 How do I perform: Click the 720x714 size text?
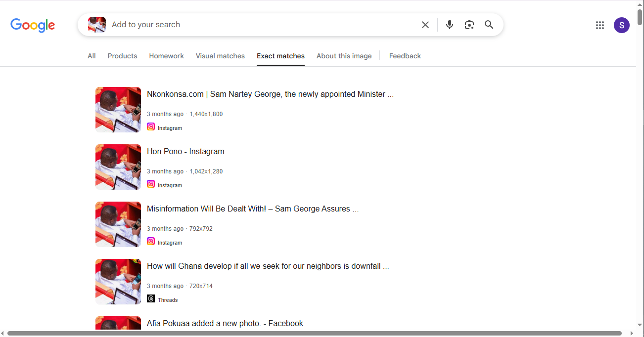point(201,286)
